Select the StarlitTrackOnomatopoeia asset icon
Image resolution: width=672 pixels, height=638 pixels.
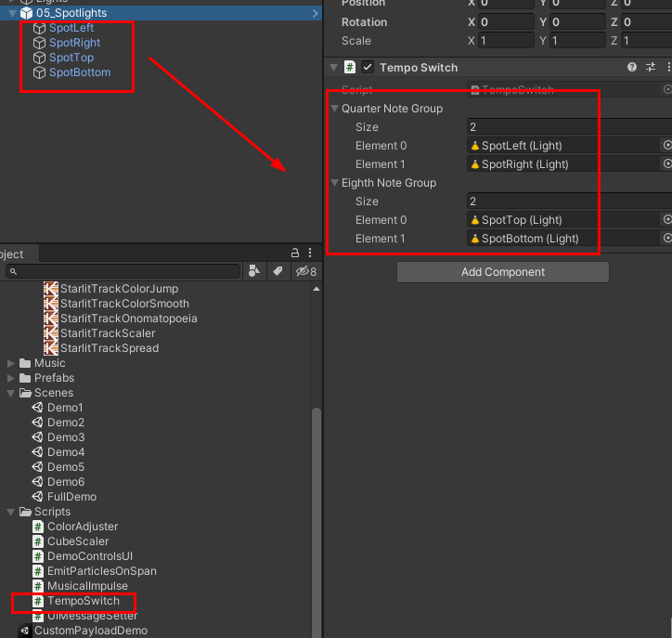[x=51, y=319]
